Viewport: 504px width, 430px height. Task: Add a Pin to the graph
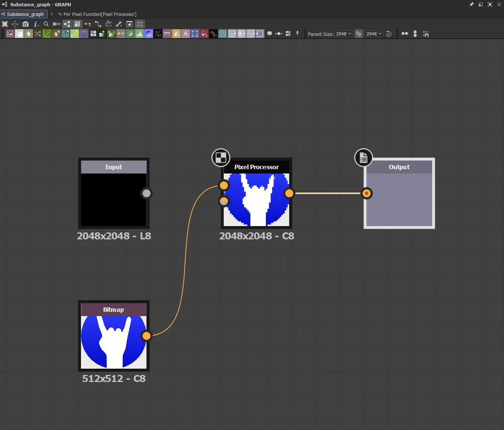tap(297, 34)
